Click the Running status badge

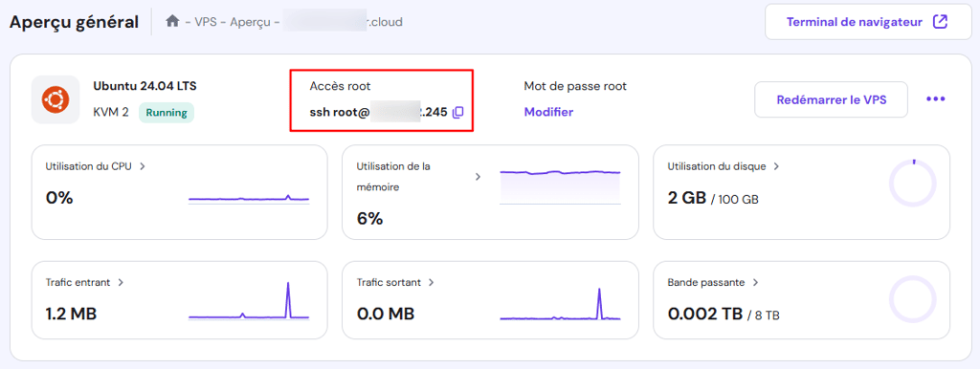[x=167, y=113]
